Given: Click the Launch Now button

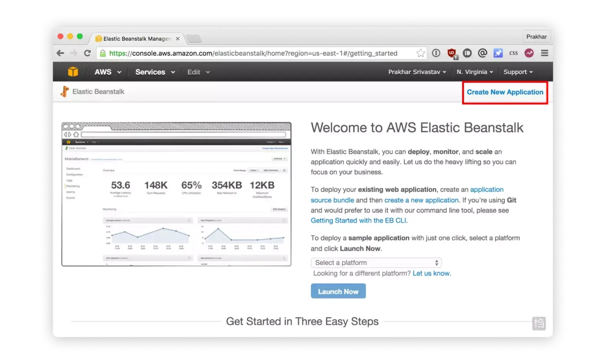Looking at the screenshot, I should [338, 291].
